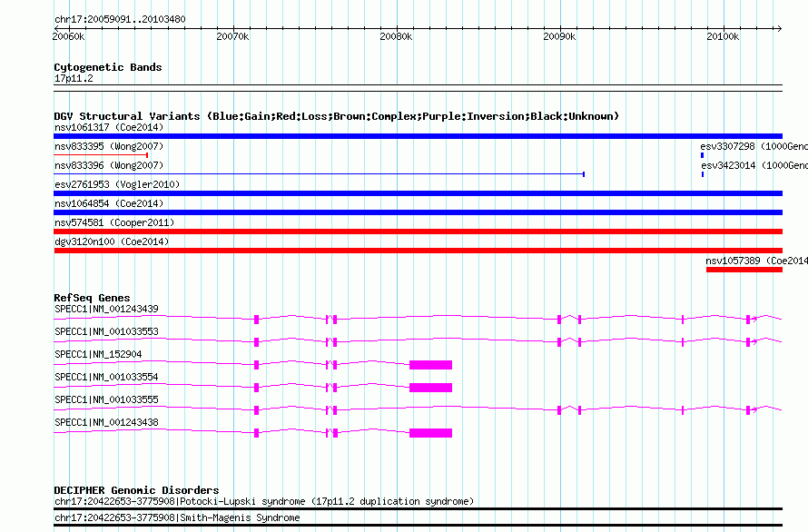Click the last exon arrow of NM_001033555
The image size is (808, 532).
click(752, 410)
